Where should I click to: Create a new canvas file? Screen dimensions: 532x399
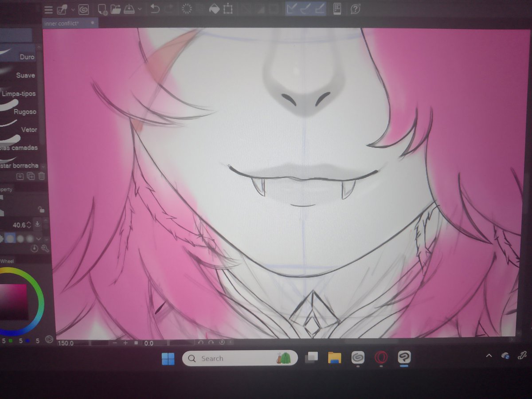102,9
